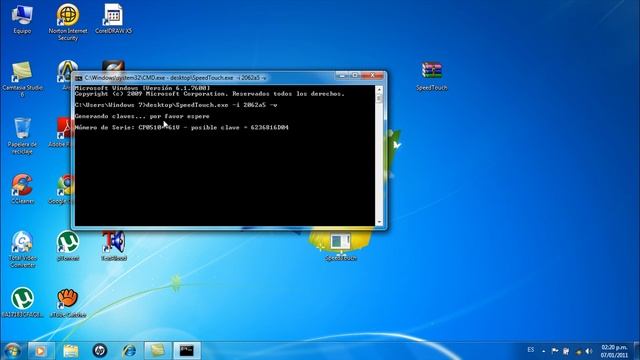Viewport: 640px width, 360px height.
Task: Click the network tray icon beside volume
Action: pos(578,351)
